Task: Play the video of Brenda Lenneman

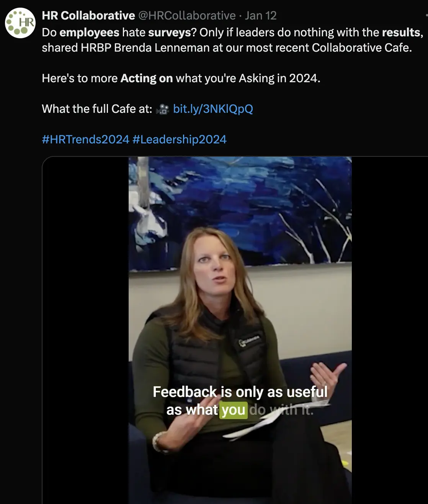Action: [x=240, y=330]
